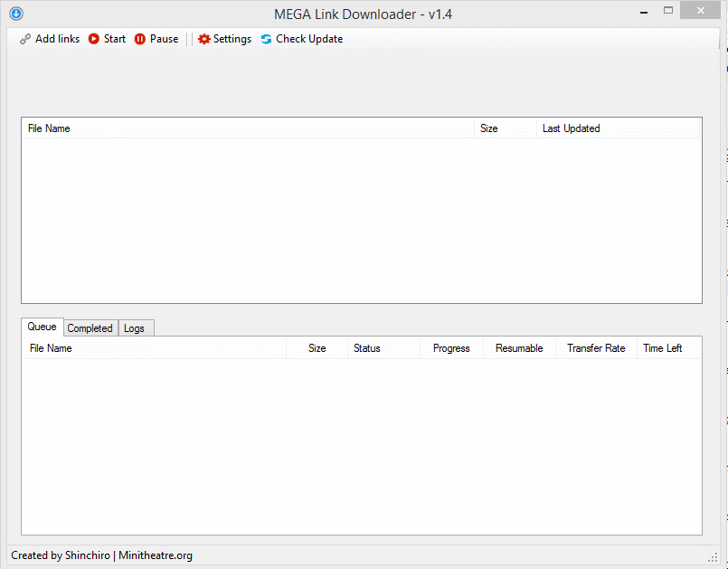728x569 pixels.
Task: Click the blue Check Update refresh icon
Action: tap(266, 39)
